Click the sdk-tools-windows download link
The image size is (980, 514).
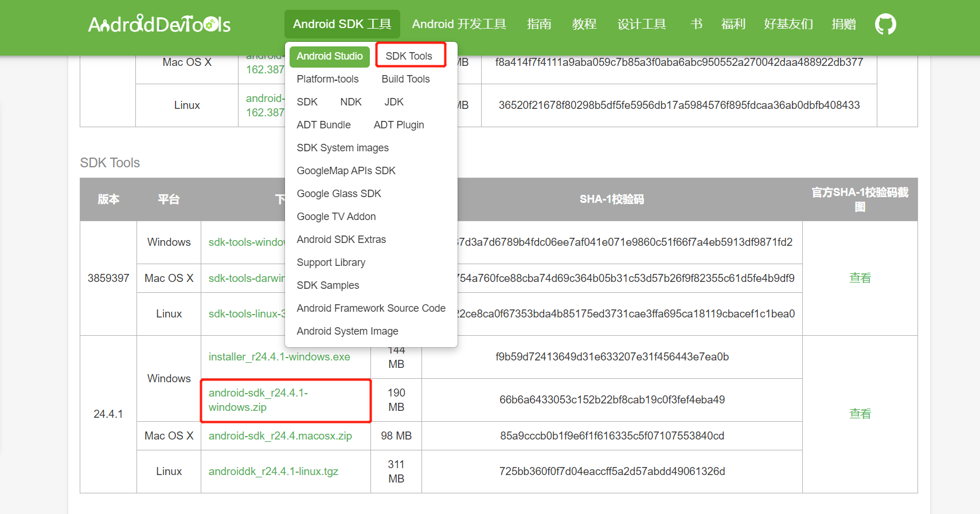(x=247, y=242)
